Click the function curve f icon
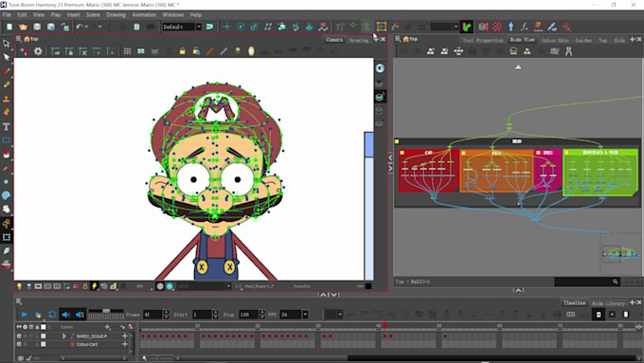 [524, 27]
